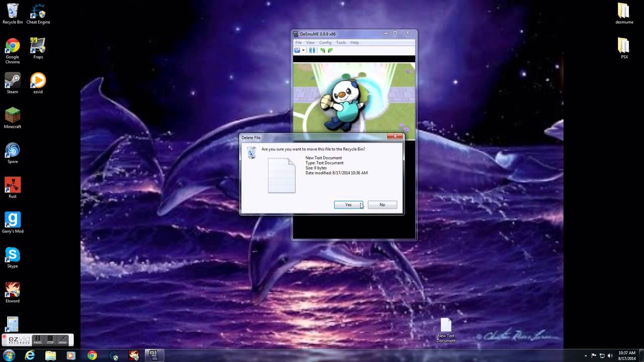Select the Rust desktop icon
Image resolution: width=644 pixels, height=362 pixels.
click(13, 188)
